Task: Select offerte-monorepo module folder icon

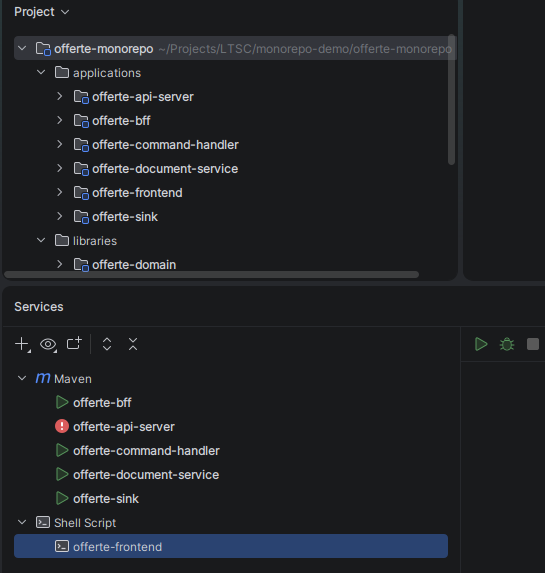Action: click(x=43, y=49)
